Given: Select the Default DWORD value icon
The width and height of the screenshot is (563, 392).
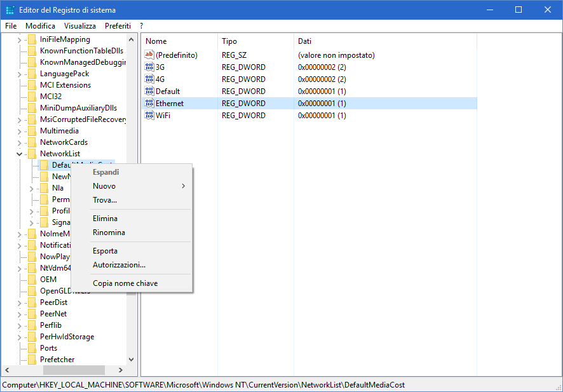Looking at the screenshot, I should (x=149, y=91).
